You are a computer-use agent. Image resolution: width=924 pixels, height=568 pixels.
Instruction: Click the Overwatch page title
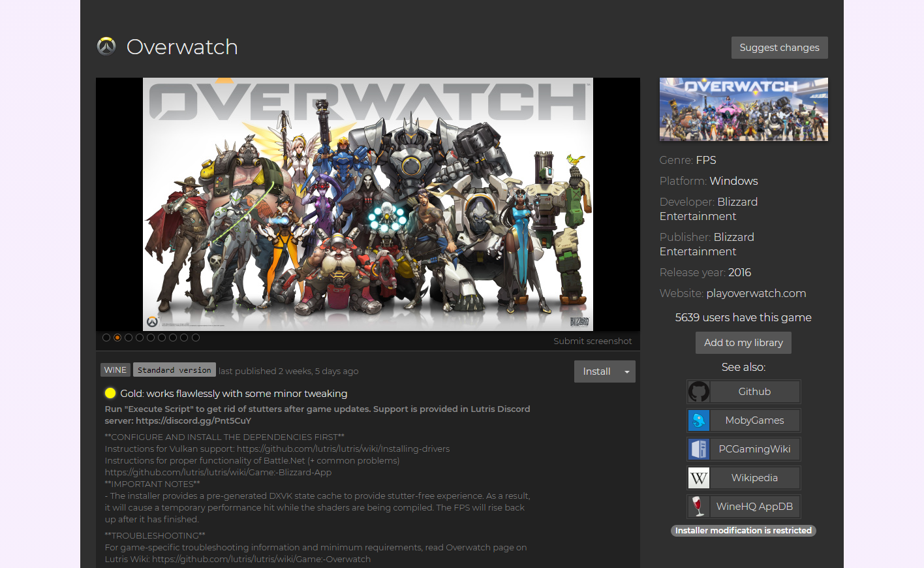pyautogui.click(x=182, y=47)
